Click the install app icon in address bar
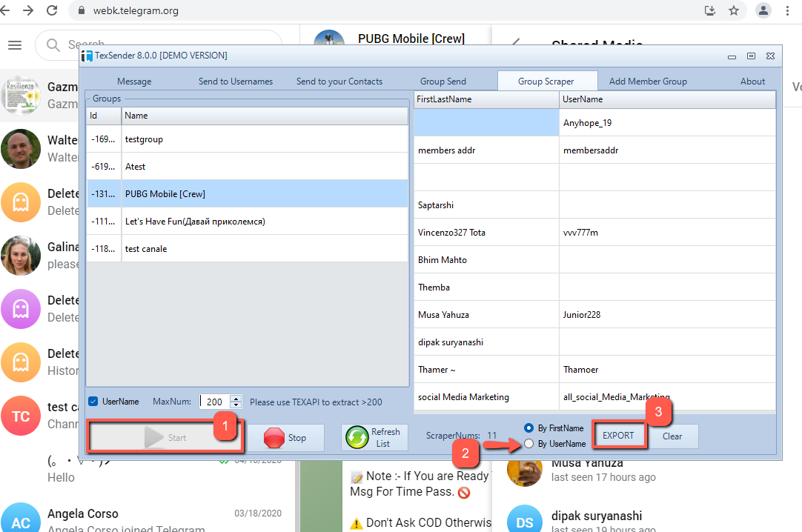This screenshot has height=532, width=802. coord(709,11)
